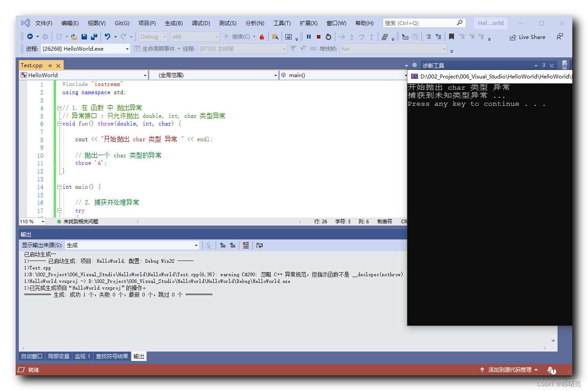Collapse the void fun() code block
This screenshot has height=391, width=588.
pyautogui.click(x=60, y=124)
